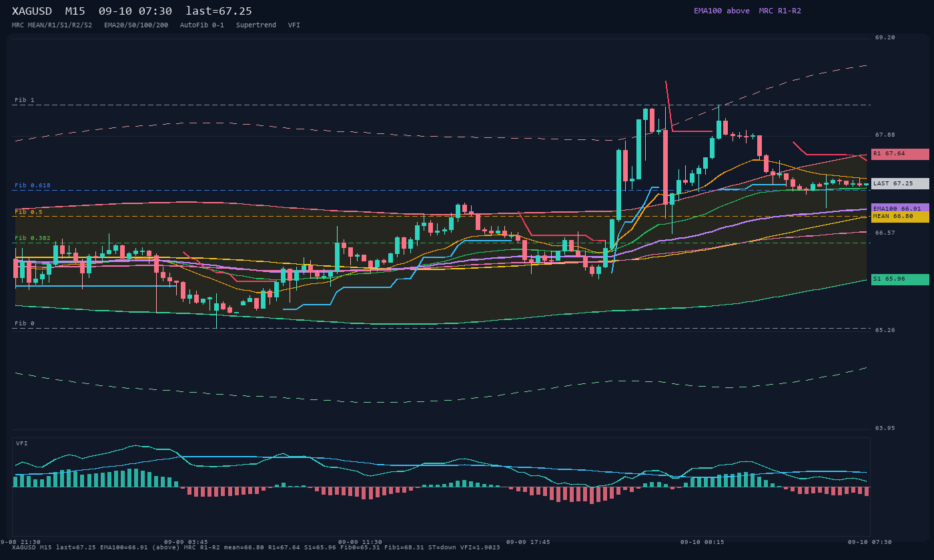Click the EMA100 above status text

coord(722,11)
